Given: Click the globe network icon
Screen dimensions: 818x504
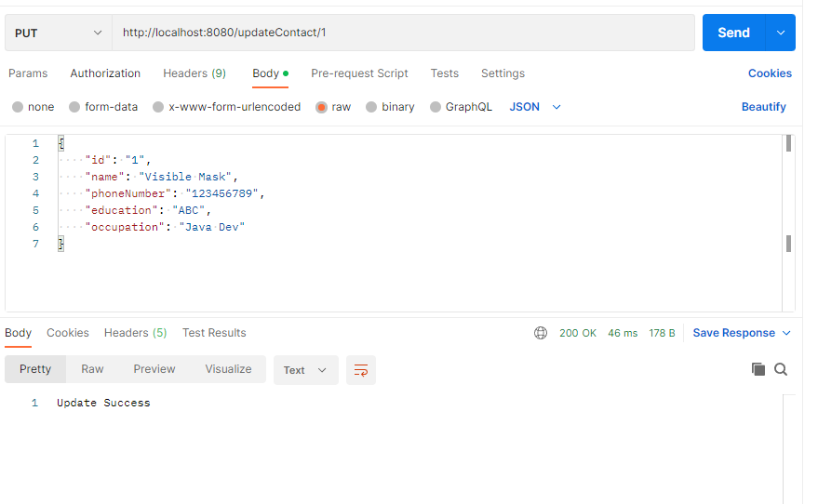Looking at the screenshot, I should [x=541, y=333].
